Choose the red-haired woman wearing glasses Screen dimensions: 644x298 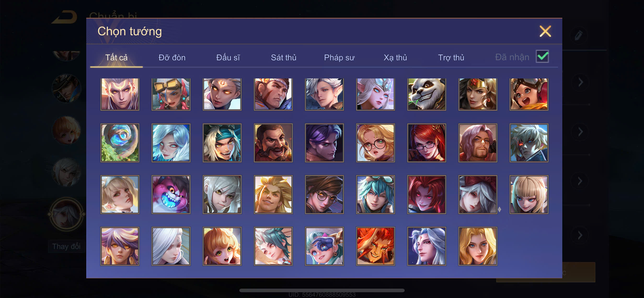(426, 143)
